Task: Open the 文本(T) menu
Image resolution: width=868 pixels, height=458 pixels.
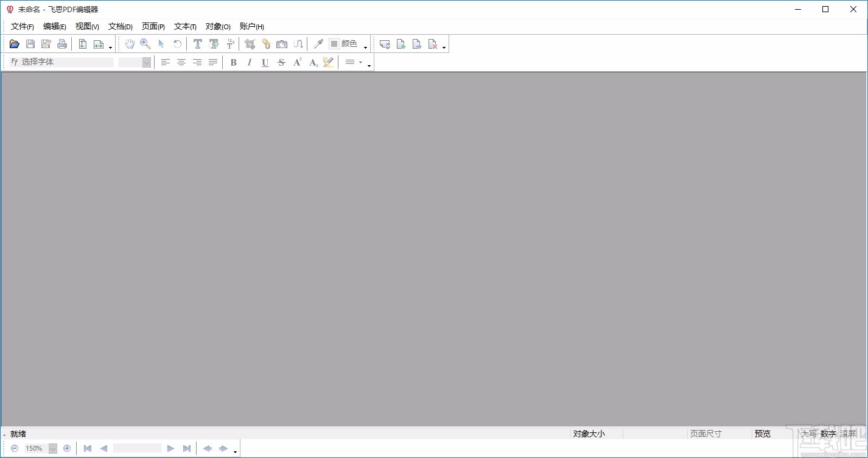Action: pyautogui.click(x=185, y=26)
